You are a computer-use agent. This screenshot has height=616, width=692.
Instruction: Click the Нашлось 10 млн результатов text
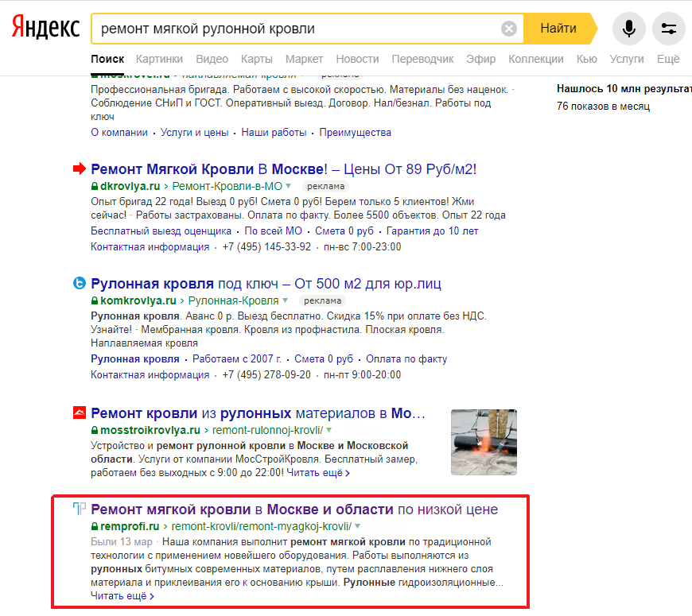(x=624, y=89)
